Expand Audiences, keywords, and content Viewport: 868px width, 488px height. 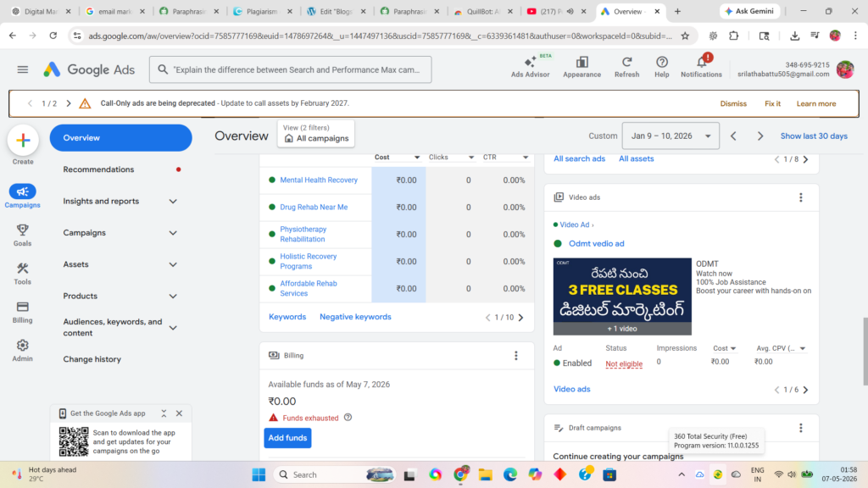coord(173,328)
